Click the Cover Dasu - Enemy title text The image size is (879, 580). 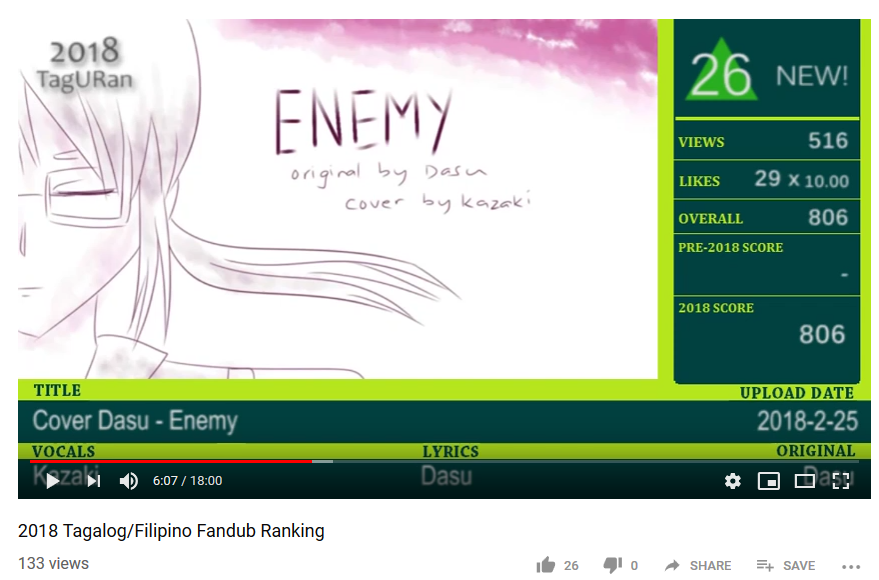click(x=135, y=421)
